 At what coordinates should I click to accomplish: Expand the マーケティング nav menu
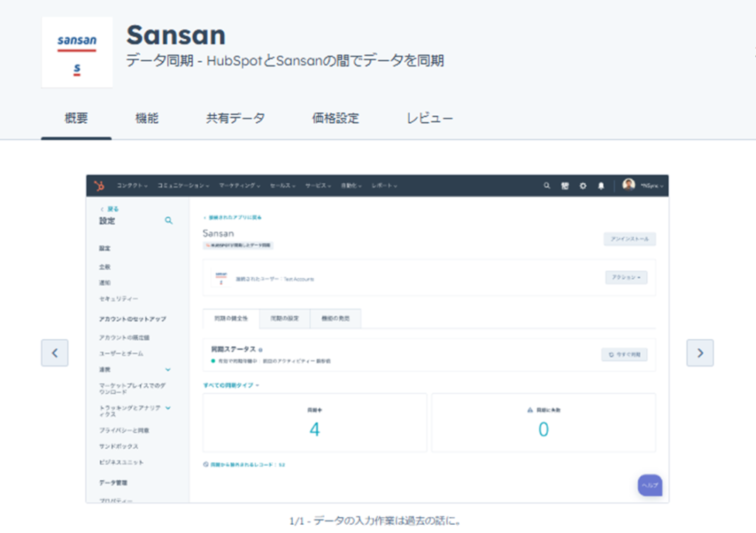(240, 185)
